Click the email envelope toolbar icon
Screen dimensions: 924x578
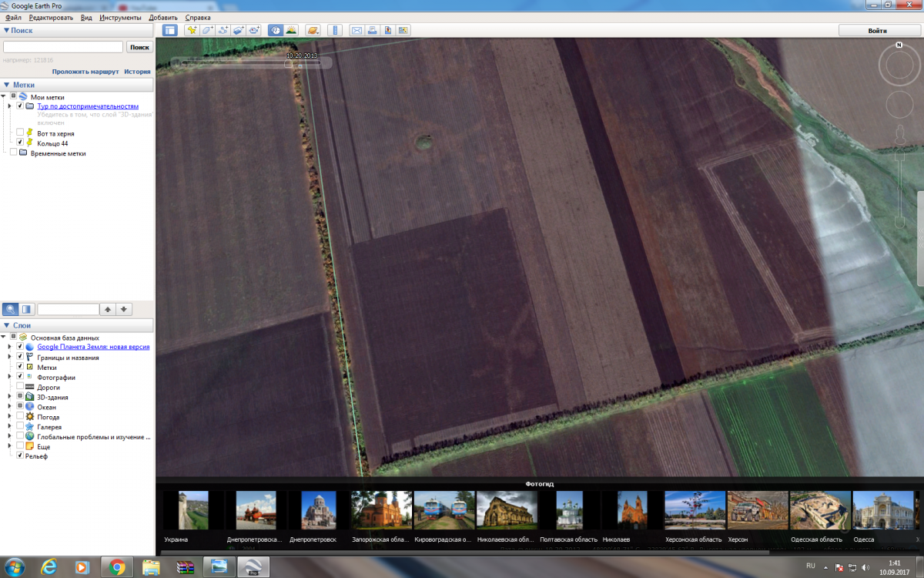(357, 31)
